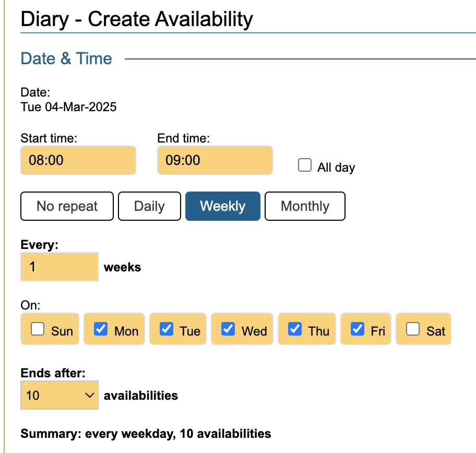Viewport: 476px width, 453px height.
Task: Click the Sat day label
Action: tap(436, 331)
